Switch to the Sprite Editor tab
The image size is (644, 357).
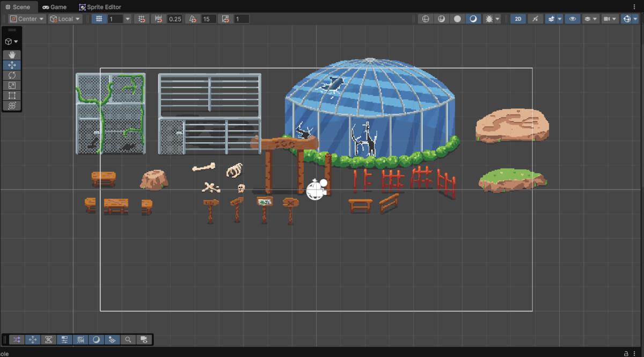click(100, 7)
